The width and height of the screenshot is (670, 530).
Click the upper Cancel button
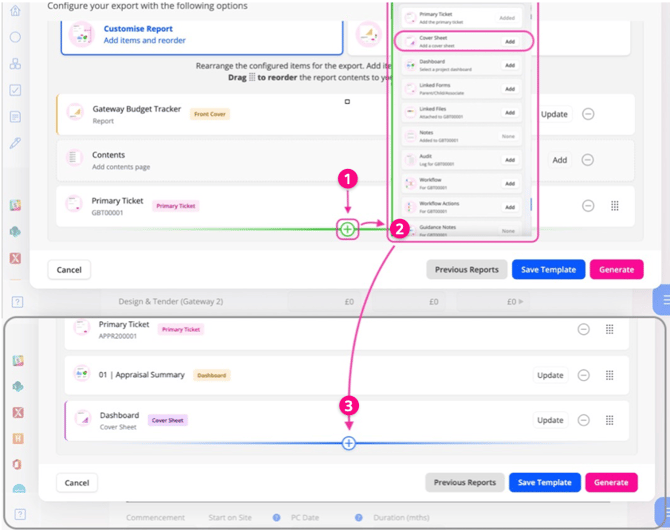(69, 270)
